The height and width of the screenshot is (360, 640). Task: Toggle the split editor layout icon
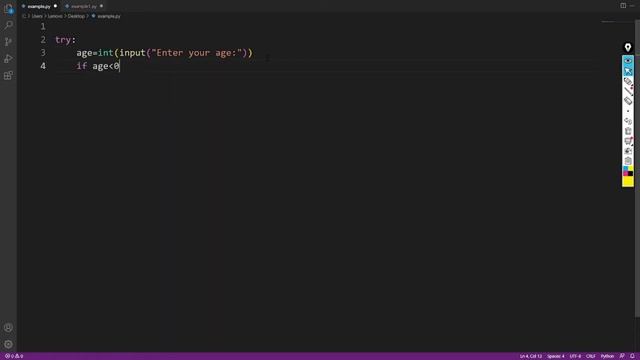(x=623, y=6)
